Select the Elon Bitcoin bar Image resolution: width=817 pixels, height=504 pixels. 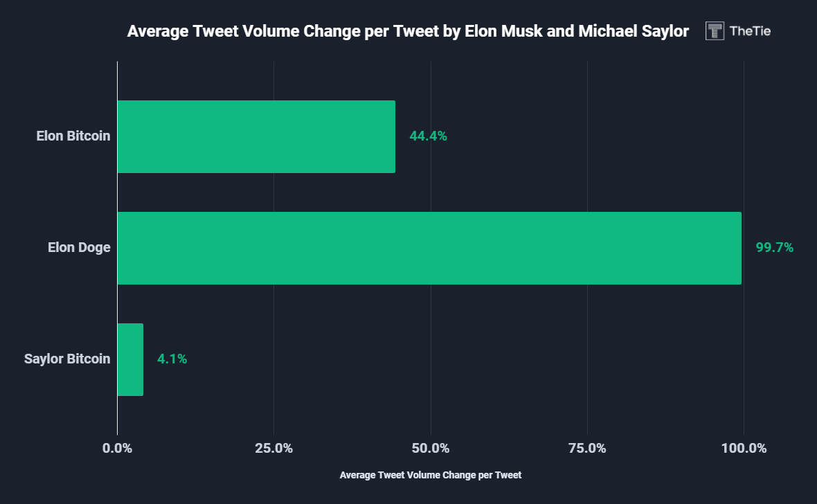point(256,136)
